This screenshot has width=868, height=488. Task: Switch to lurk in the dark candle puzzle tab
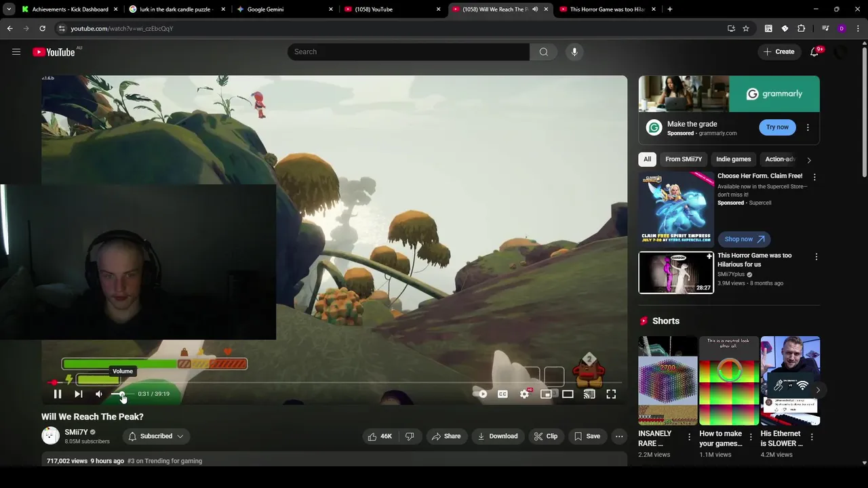pyautogui.click(x=176, y=9)
